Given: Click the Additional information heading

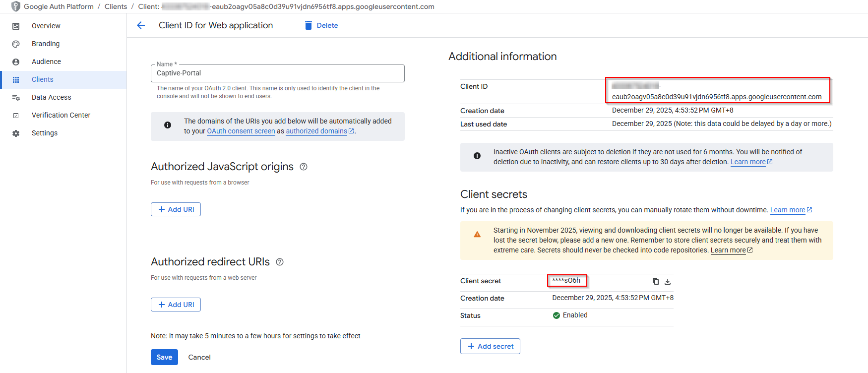Looking at the screenshot, I should [502, 57].
